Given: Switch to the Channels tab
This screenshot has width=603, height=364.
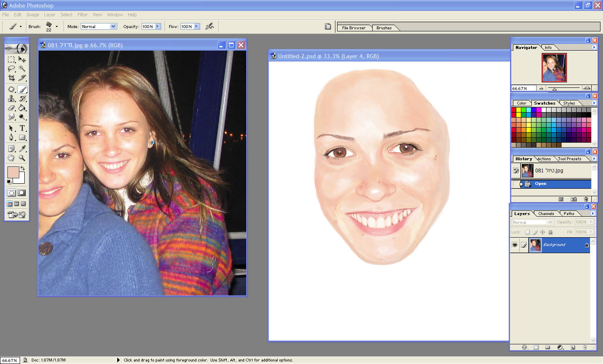Looking at the screenshot, I should tap(546, 214).
